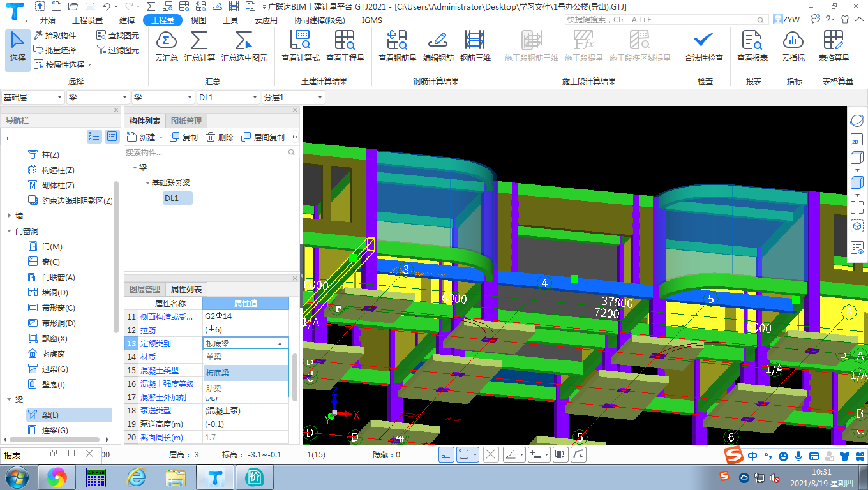868x490 pixels.
Task: Click the cross snap tool in status bar
Action: (491, 454)
